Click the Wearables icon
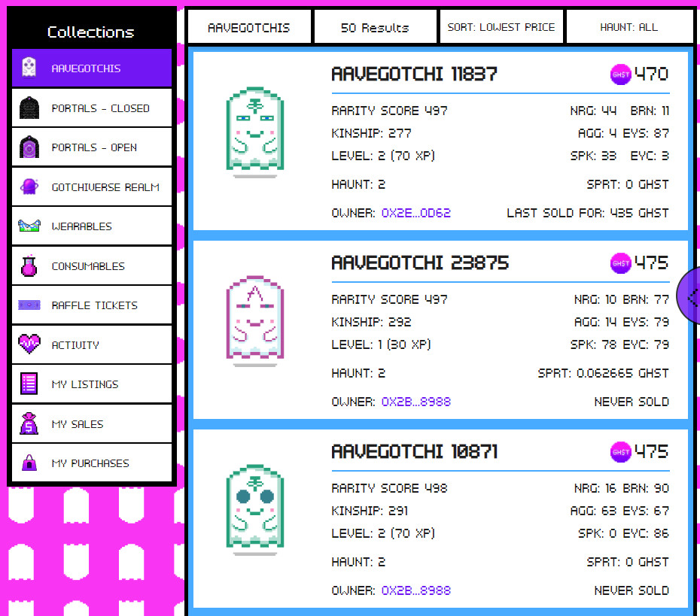The width and height of the screenshot is (700, 616). tap(29, 226)
